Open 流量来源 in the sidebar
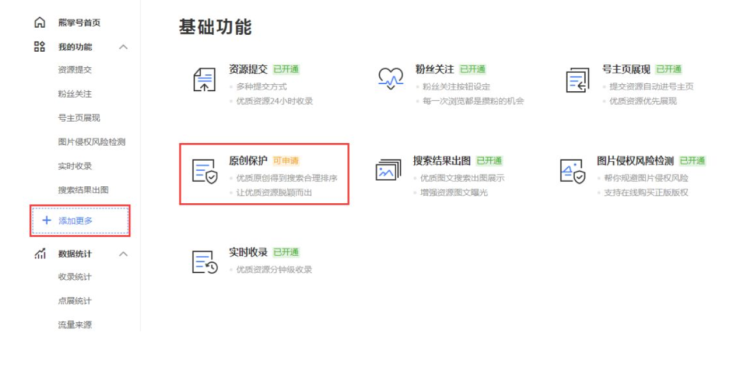Screen dimensions: 740x368 pyautogui.click(x=75, y=325)
